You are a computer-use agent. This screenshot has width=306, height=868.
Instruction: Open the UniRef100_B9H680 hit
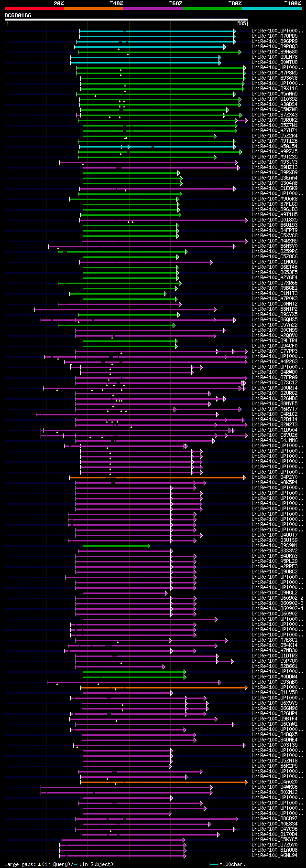(x=274, y=52)
